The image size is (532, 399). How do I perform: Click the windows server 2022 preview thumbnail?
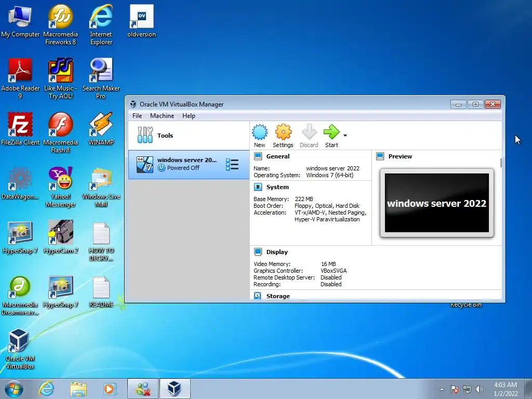[436, 203]
